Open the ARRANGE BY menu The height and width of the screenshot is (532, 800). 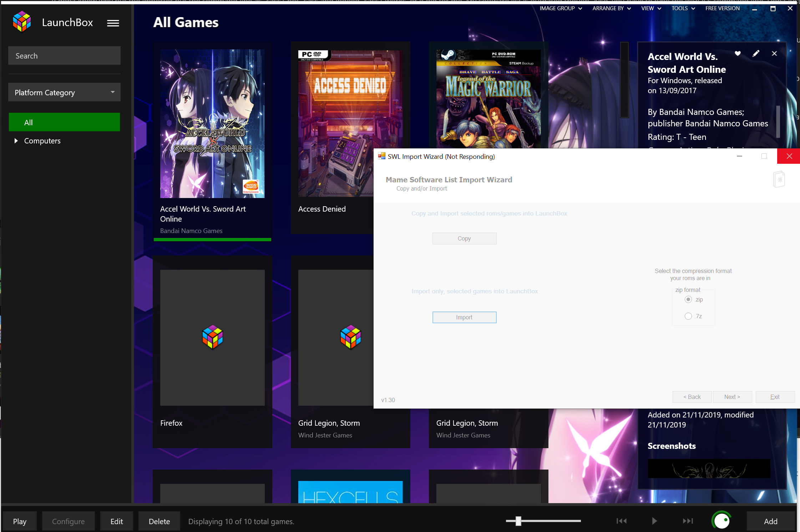612,8
